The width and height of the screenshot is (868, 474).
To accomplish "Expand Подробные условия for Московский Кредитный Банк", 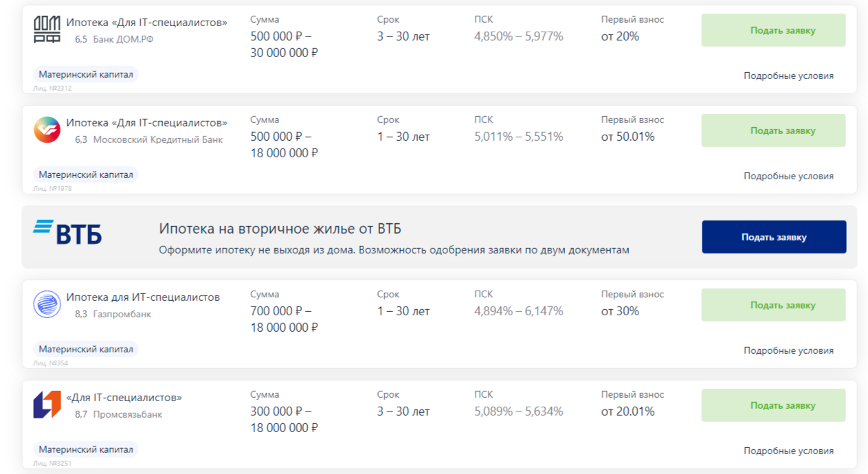I will tap(788, 176).
